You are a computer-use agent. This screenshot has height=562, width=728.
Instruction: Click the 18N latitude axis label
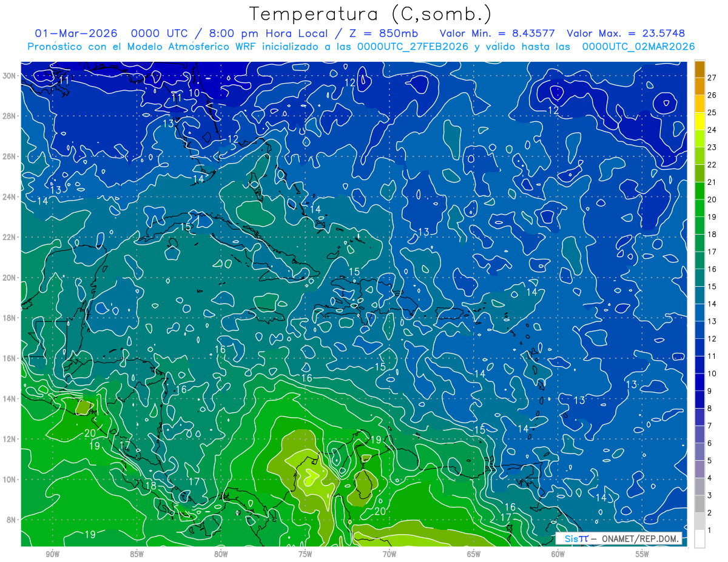point(9,318)
